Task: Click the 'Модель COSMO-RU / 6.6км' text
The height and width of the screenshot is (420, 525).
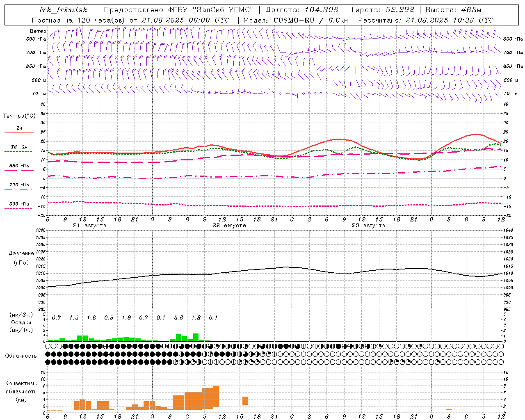Action: [295, 20]
